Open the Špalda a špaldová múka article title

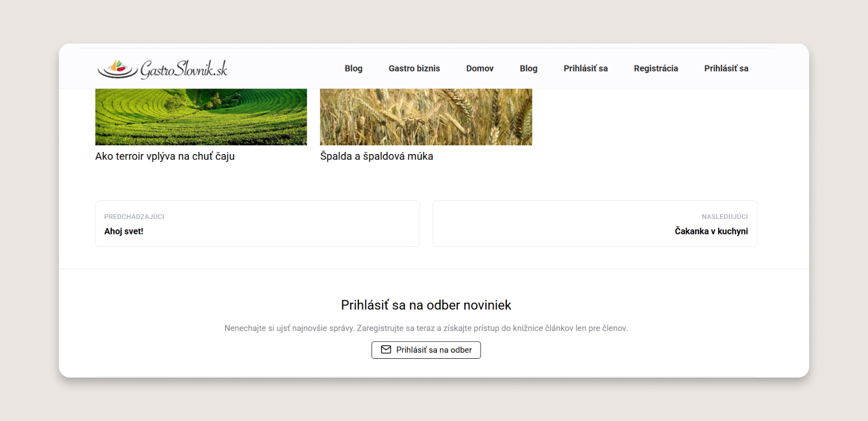click(376, 156)
